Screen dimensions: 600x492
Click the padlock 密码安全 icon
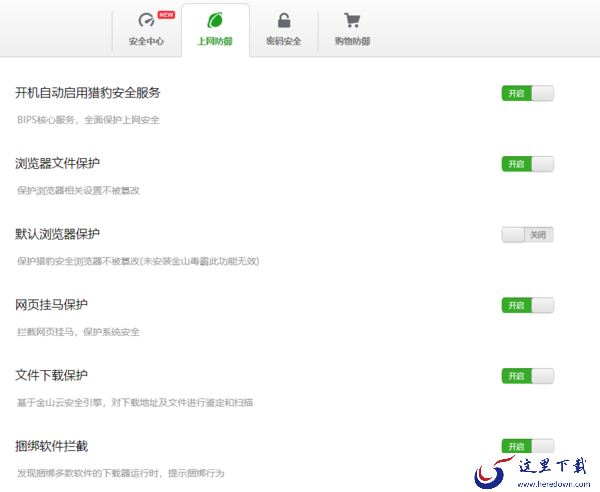(x=284, y=20)
